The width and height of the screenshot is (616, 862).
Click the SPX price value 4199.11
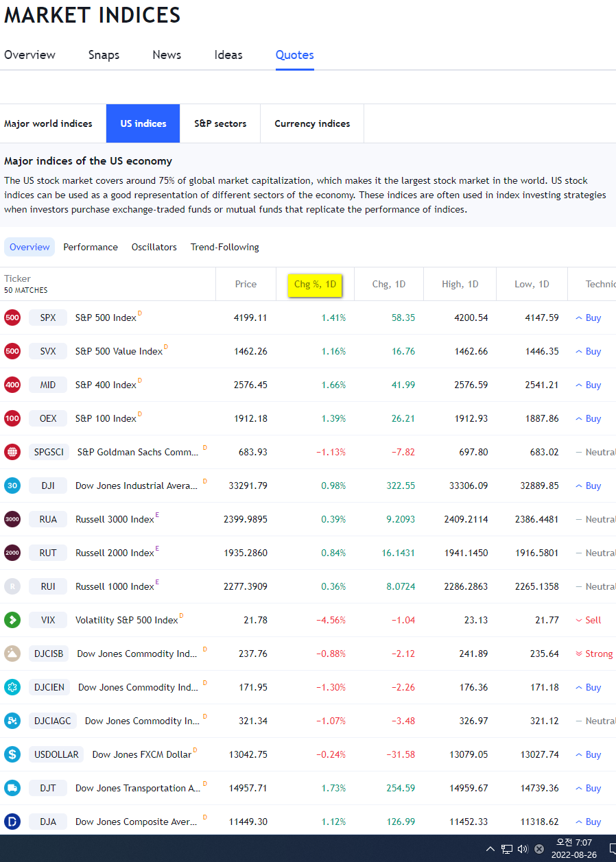250,318
